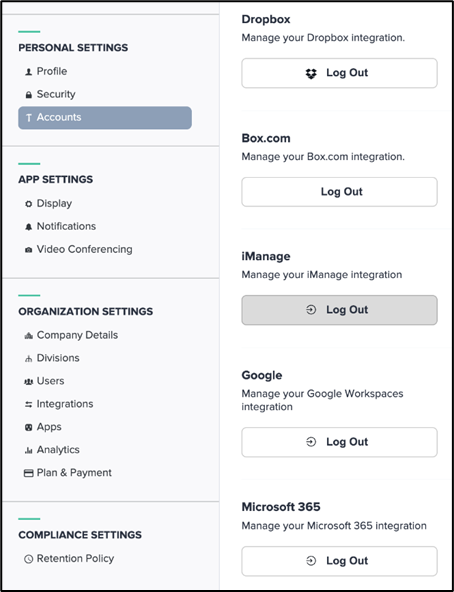
Task: Click the Video Conferencing camera icon
Action: [28, 250]
